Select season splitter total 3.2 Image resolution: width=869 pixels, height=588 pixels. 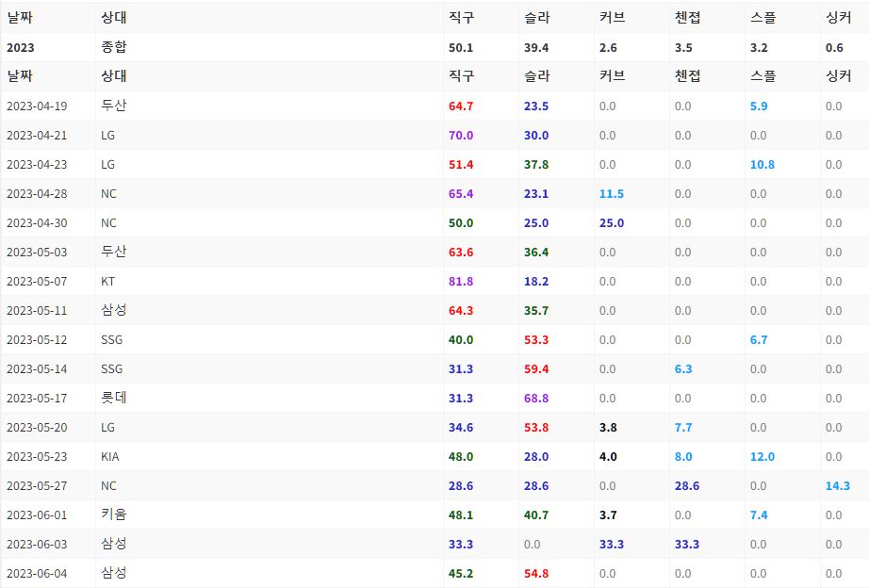coord(759,48)
